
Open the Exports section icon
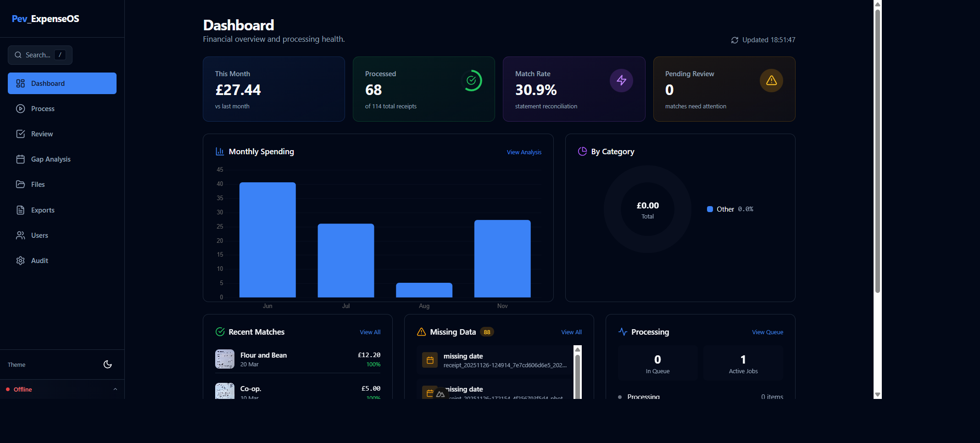(x=21, y=210)
